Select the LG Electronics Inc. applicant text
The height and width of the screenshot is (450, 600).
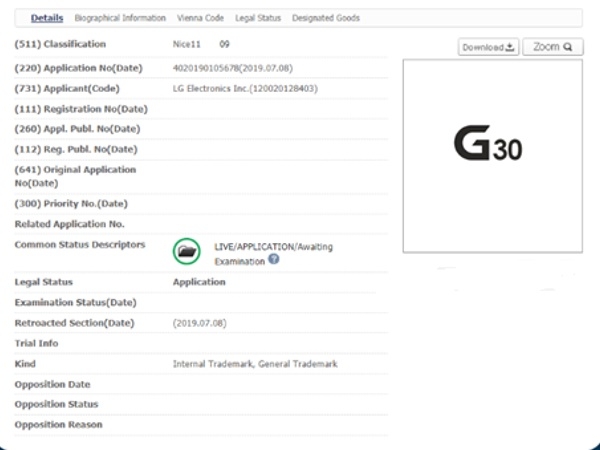pos(245,89)
